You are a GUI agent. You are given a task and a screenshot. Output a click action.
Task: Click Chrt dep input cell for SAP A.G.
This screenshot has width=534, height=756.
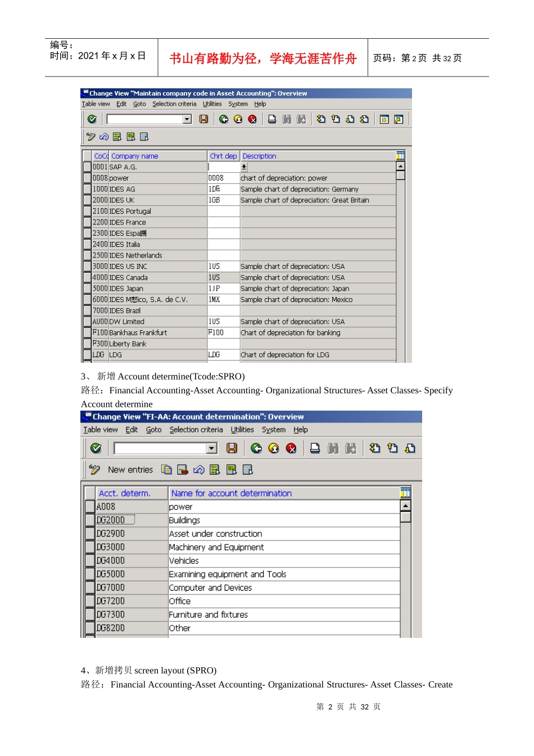pos(224,167)
